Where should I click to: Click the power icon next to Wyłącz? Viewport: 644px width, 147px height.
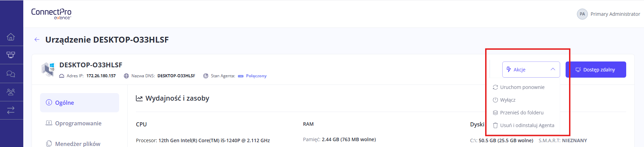[x=495, y=100]
